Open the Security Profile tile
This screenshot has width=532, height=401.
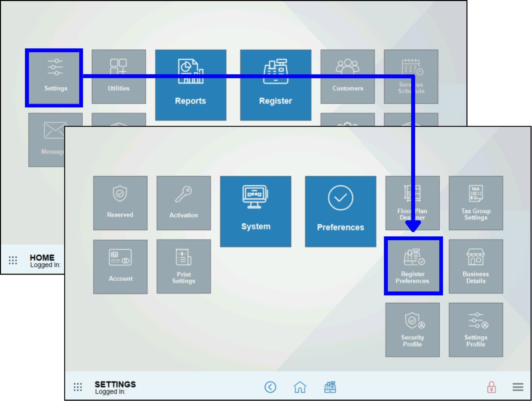(x=412, y=330)
